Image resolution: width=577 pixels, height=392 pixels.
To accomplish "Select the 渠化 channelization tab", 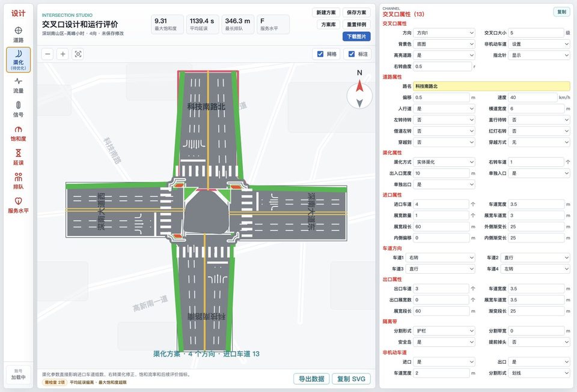I will pos(19,59).
